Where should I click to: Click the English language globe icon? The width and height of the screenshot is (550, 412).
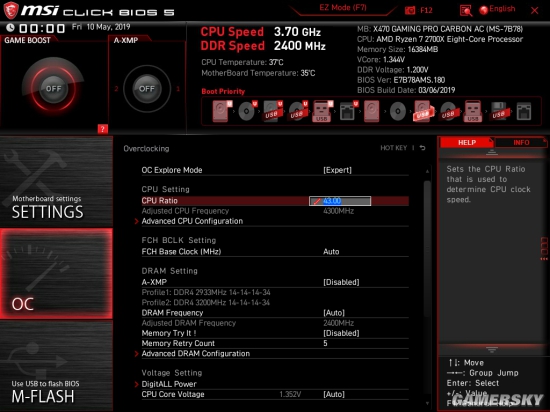point(484,10)
